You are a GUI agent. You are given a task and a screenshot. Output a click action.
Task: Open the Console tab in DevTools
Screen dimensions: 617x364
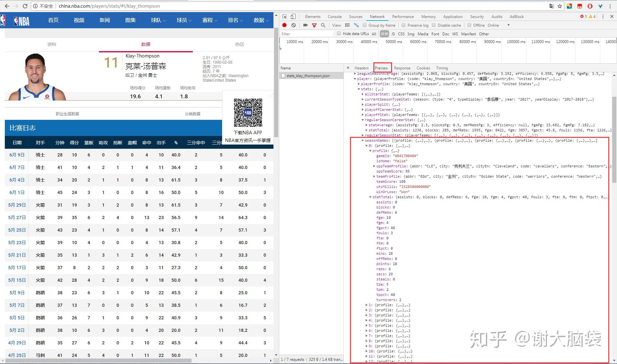click(x=335, y=17)
